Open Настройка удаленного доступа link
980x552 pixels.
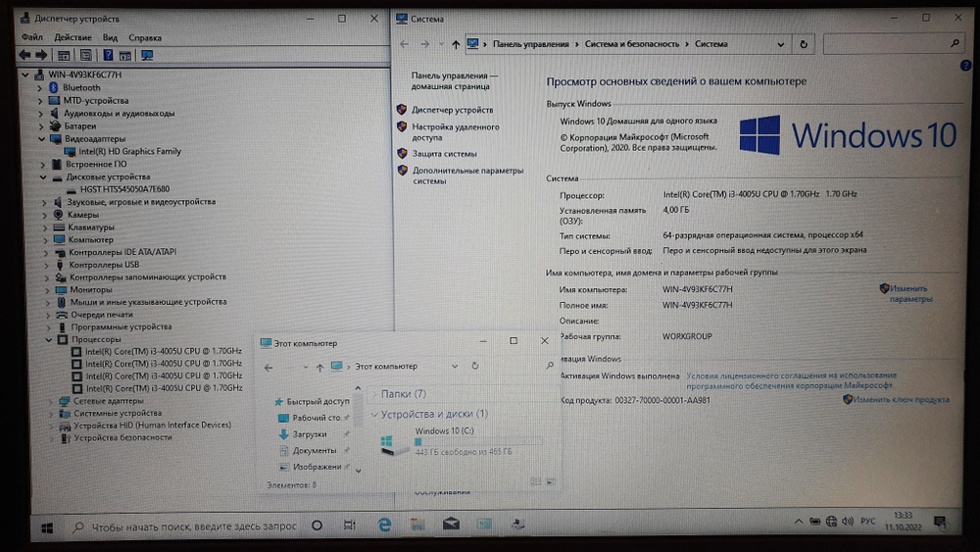pos(456,132)
